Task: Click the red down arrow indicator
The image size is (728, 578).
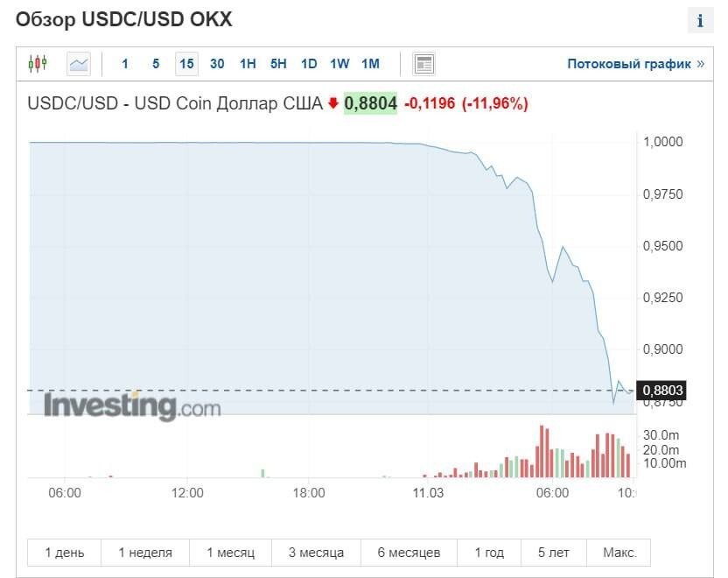Action: [332, 103]
